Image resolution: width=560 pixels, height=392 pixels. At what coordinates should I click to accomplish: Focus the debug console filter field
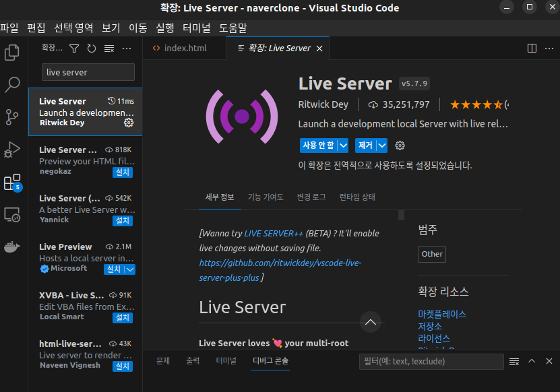point(431,362)
